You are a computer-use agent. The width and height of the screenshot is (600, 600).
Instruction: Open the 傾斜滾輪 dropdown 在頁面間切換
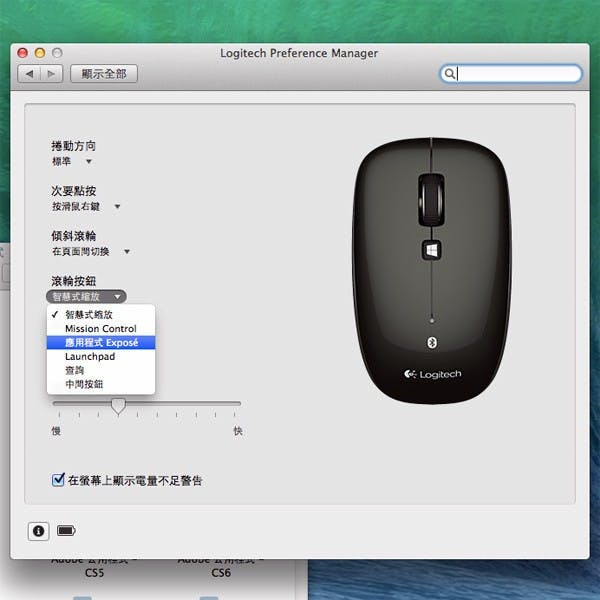coord(91,251)
